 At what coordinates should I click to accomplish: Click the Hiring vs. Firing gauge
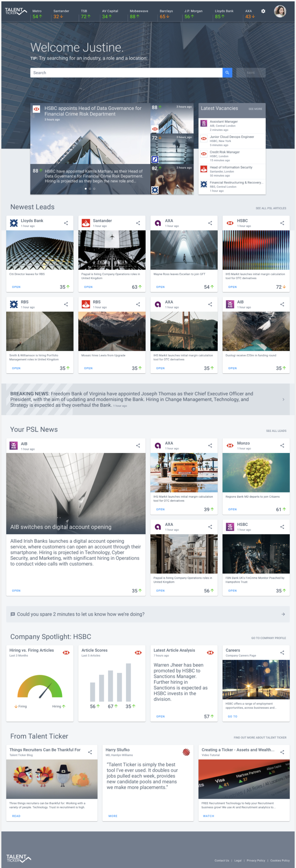click(x=40, y=686)
